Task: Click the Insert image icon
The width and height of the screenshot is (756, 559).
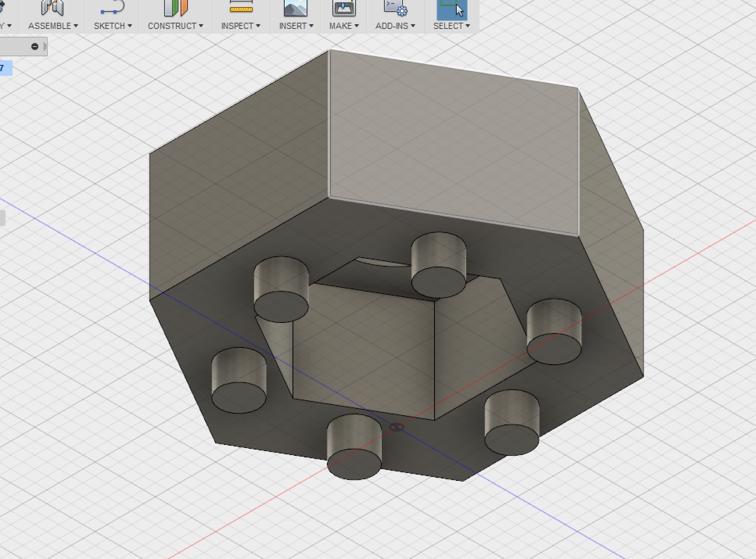Action: 295,8
